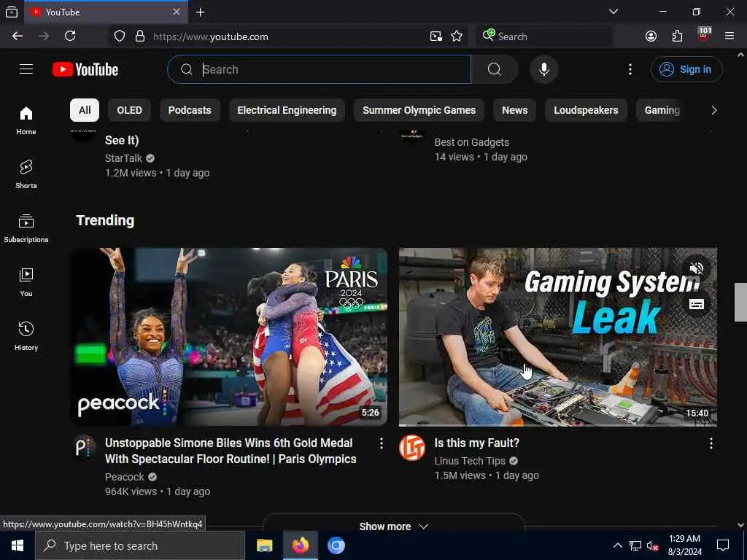Select the News filter chip

(514, 110)
